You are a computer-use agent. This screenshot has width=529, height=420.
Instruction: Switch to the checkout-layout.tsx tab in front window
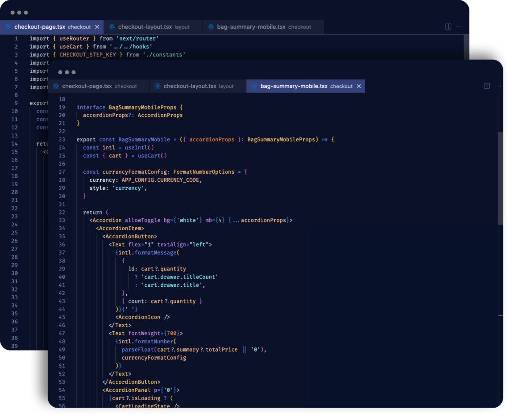185,86
